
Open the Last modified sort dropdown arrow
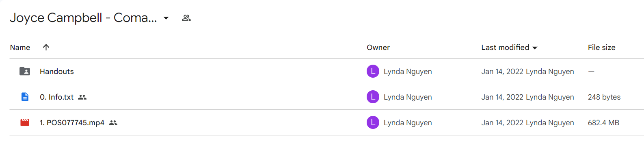click(535, 48)
